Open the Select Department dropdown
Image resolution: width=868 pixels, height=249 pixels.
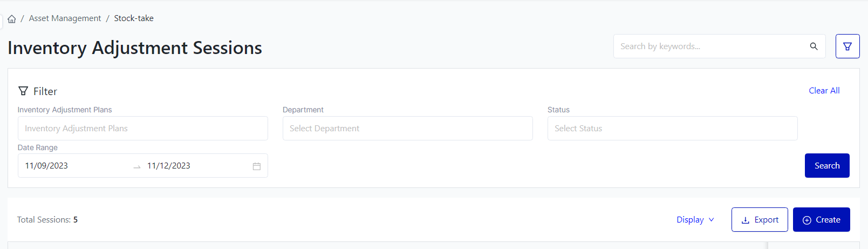pos(407,129)
